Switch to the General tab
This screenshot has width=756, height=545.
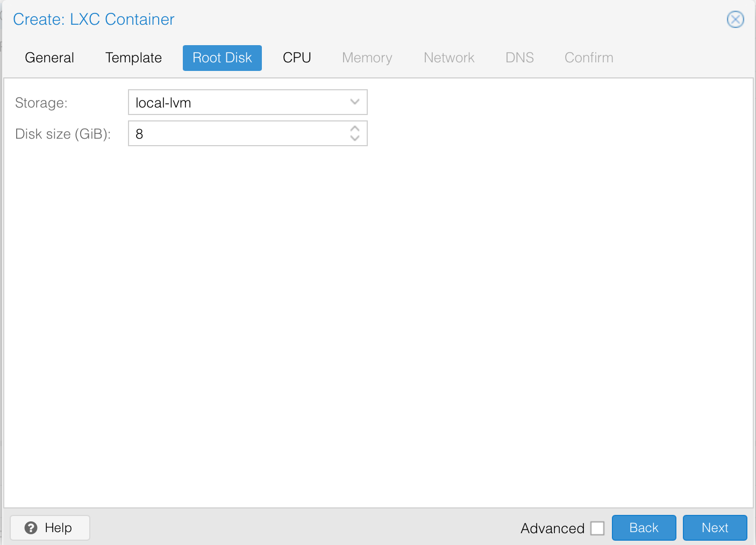point(49,58)
